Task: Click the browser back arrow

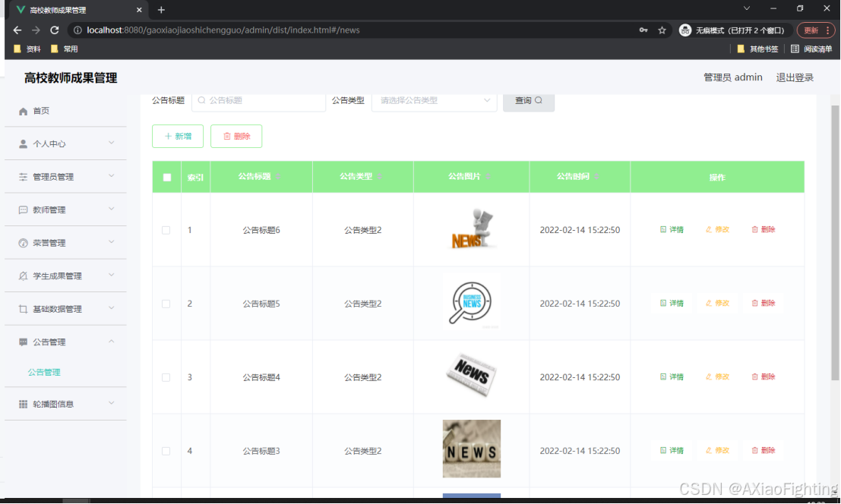Action: tap(17, 30)
